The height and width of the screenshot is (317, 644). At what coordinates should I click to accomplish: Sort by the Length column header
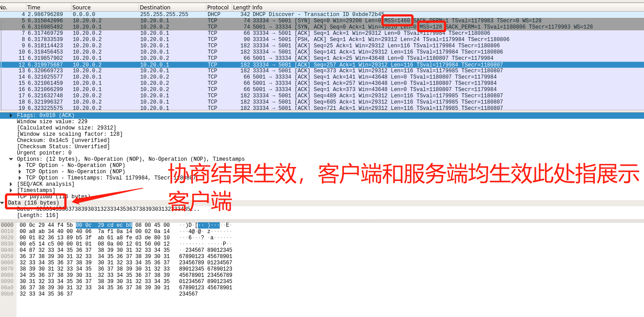pos(241,7)
